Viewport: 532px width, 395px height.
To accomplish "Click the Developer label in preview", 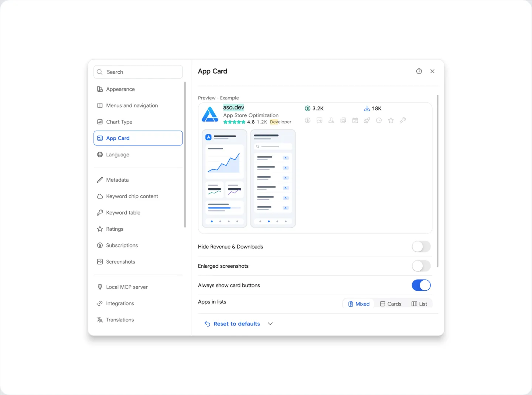I will coord(280,122).
